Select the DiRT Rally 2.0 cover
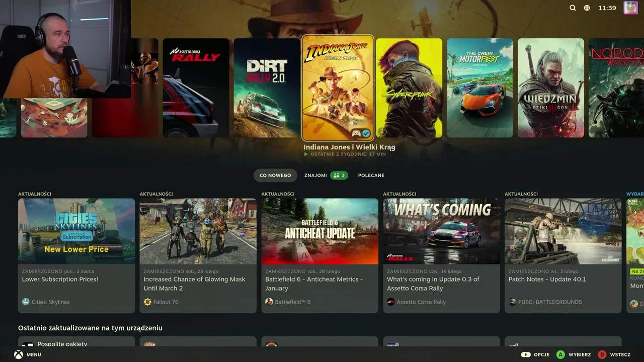Viewport: 644px width, 362px height. 267,88
